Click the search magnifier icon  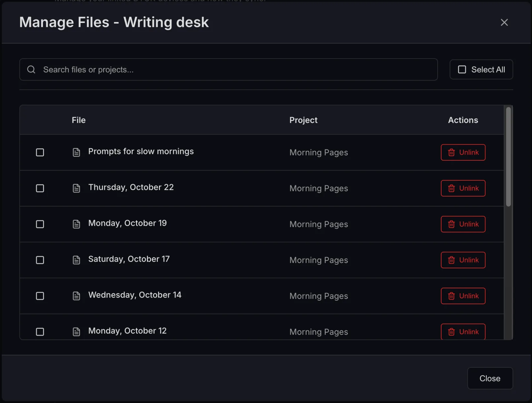point(31,69)
